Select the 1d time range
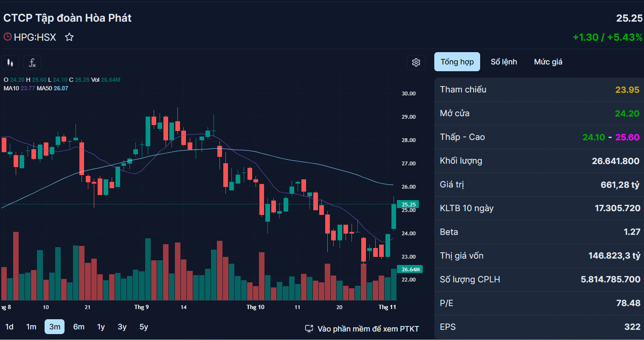Image resolution: width=644 pixels, height=340 pixels. pos(9,327)
